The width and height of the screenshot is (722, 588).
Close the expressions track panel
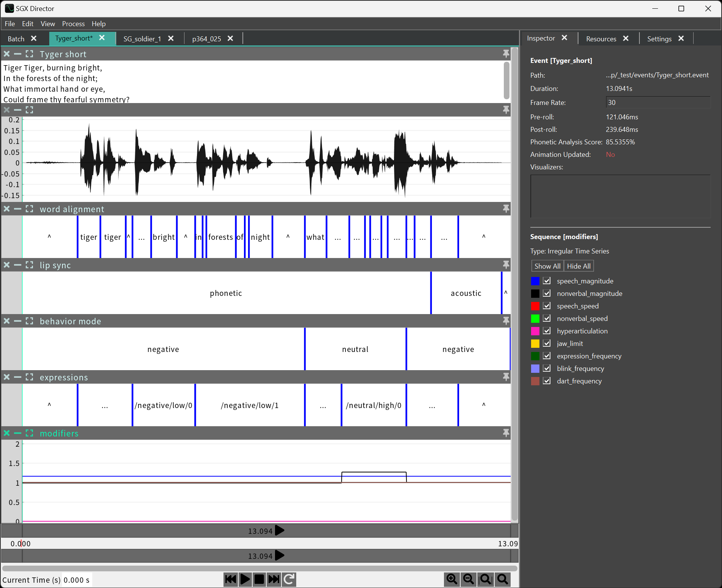pos(7,377)
